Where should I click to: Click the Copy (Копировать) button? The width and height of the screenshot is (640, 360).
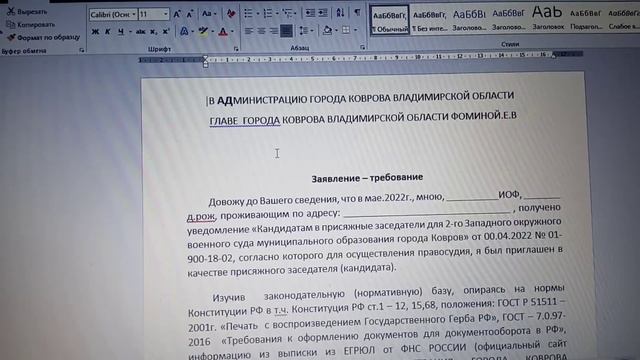point(31,24)
